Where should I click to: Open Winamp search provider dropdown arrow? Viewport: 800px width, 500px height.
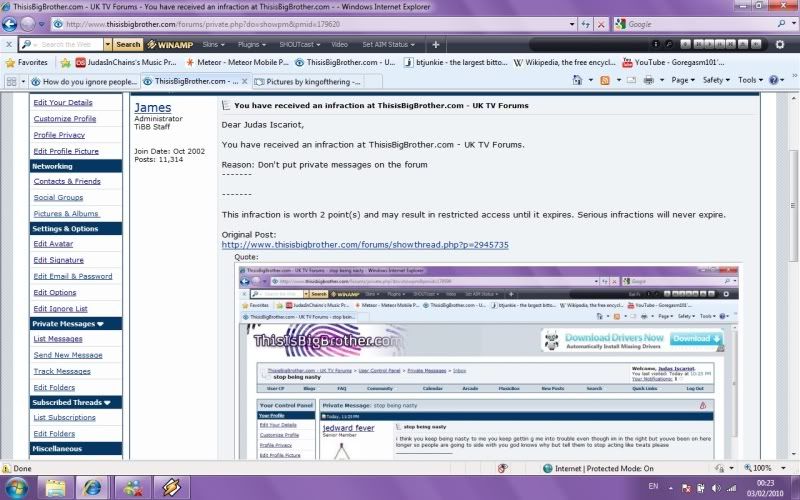(x=108, y=44)
